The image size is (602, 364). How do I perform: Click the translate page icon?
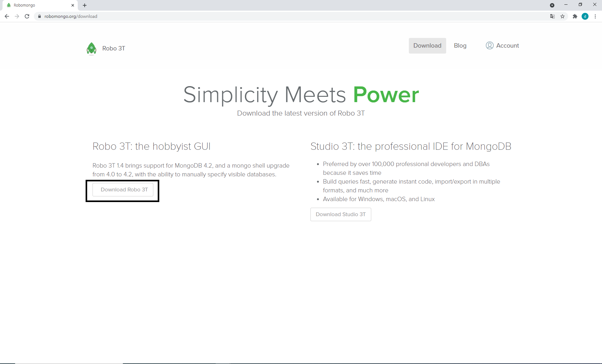click(552, 16)
